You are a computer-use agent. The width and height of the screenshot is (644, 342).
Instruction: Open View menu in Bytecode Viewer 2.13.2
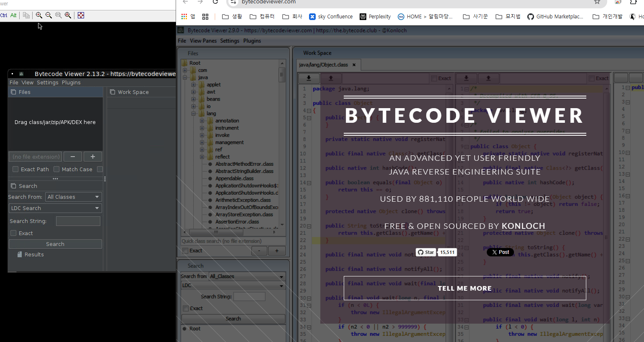point(28,82)
